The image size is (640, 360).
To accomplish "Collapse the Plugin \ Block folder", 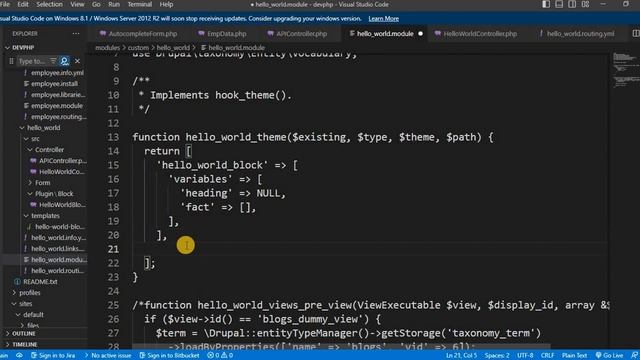I will tap(54, 194).
